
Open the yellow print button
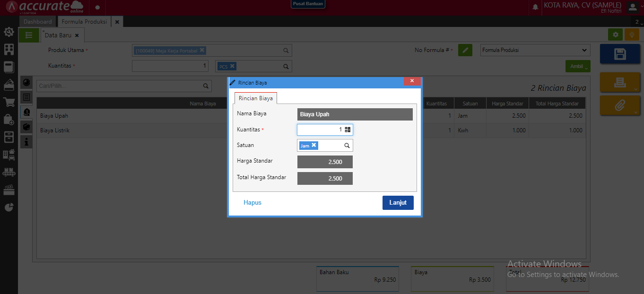(x=620, y=82)
